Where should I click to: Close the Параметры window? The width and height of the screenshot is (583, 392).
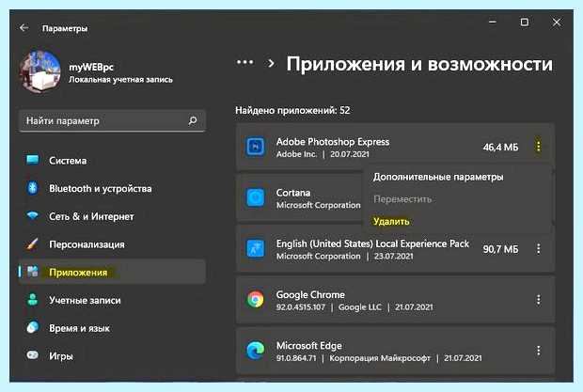point(557,23)
